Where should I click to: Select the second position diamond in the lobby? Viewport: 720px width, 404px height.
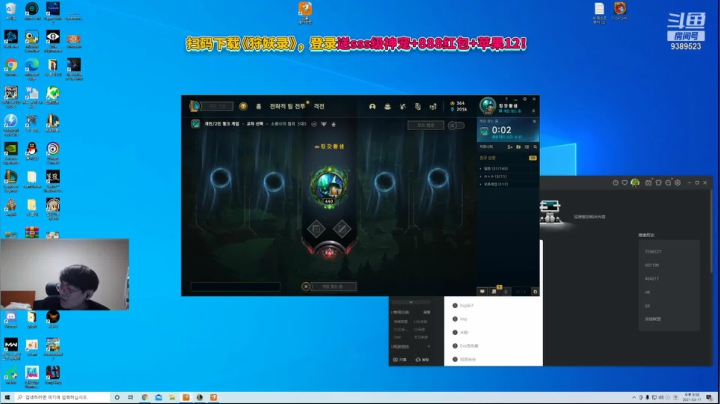(x=342, y=228)
